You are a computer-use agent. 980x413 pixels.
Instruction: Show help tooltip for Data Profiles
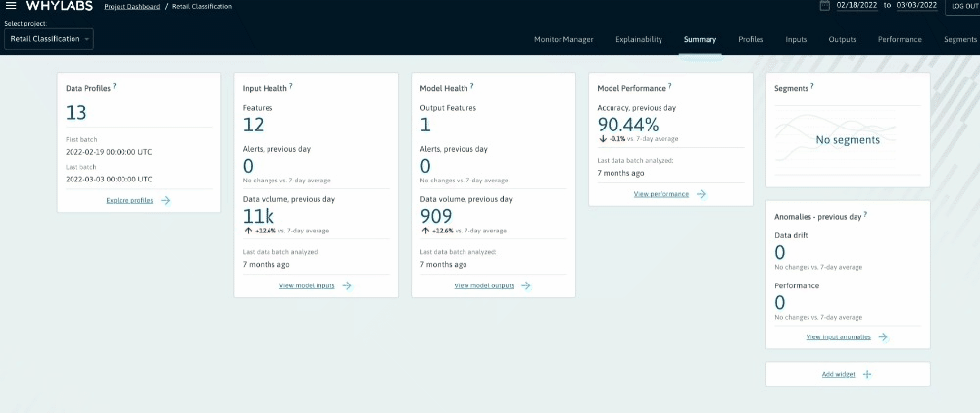(x=115, y=86)
